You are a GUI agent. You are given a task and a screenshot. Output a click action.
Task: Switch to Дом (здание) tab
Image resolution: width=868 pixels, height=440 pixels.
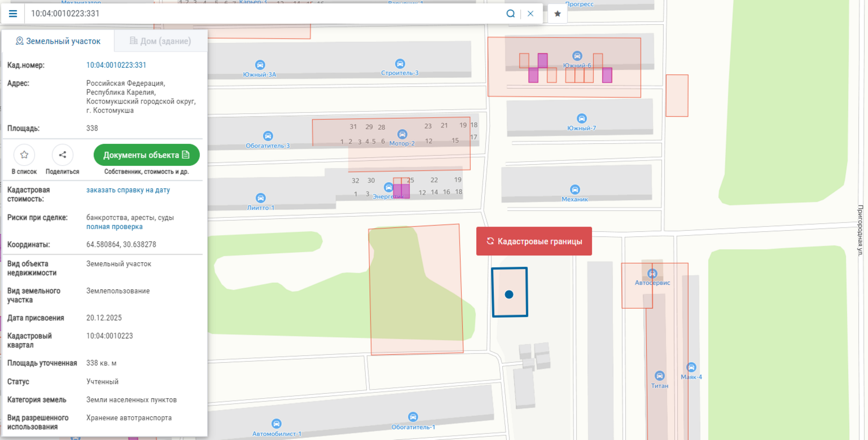[x=161, y=41]
